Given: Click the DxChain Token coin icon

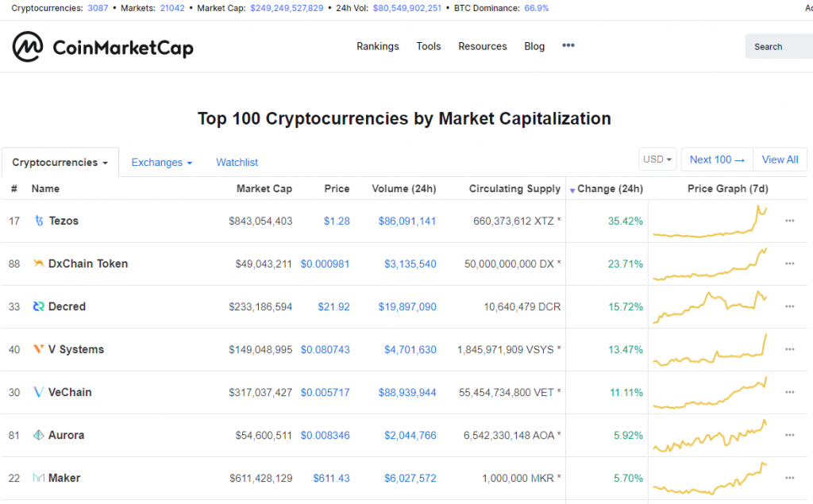Looking at the screenshot, I should [x=38, y=264].
